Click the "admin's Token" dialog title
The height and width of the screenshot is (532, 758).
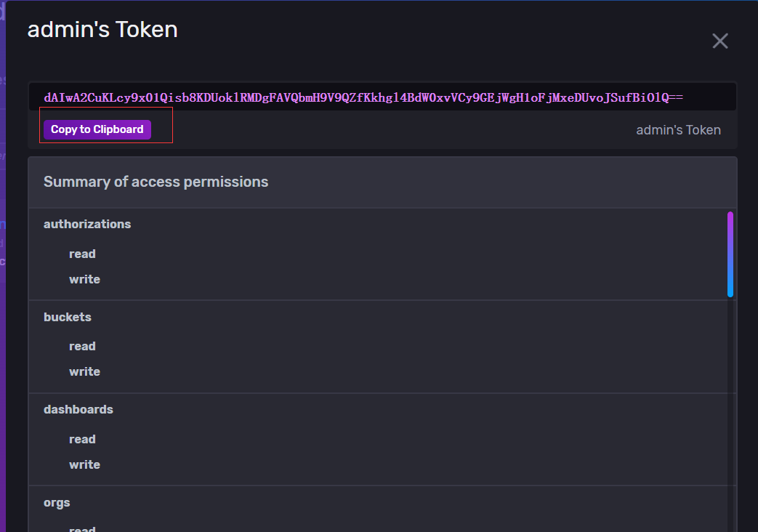tap(102, 30)
